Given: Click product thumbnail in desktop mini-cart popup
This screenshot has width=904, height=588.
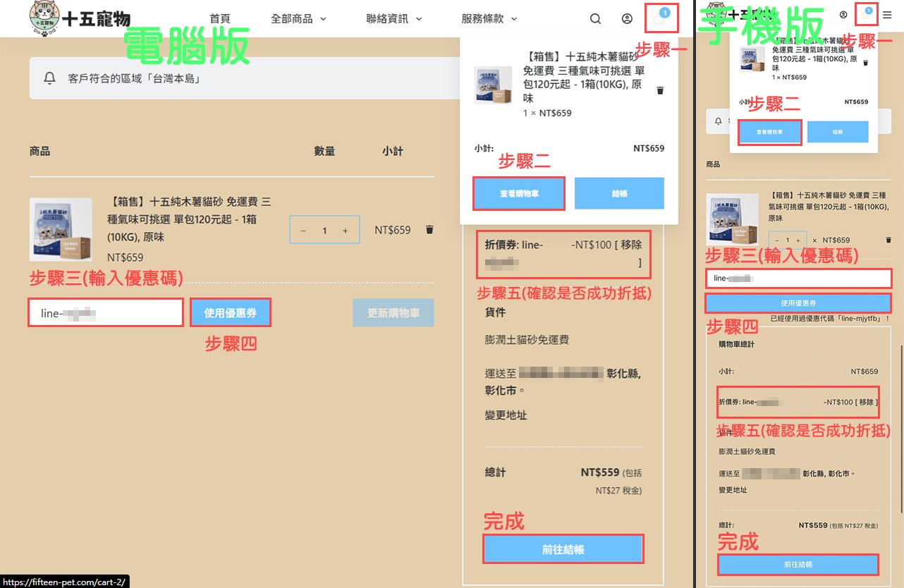Looking at the screenshot, I should click(493, 86).
